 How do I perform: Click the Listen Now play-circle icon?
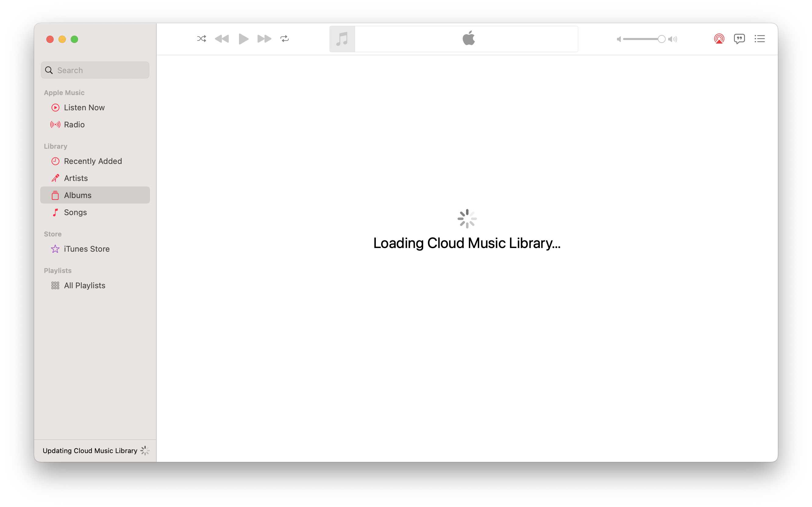[x=55, y=108]
